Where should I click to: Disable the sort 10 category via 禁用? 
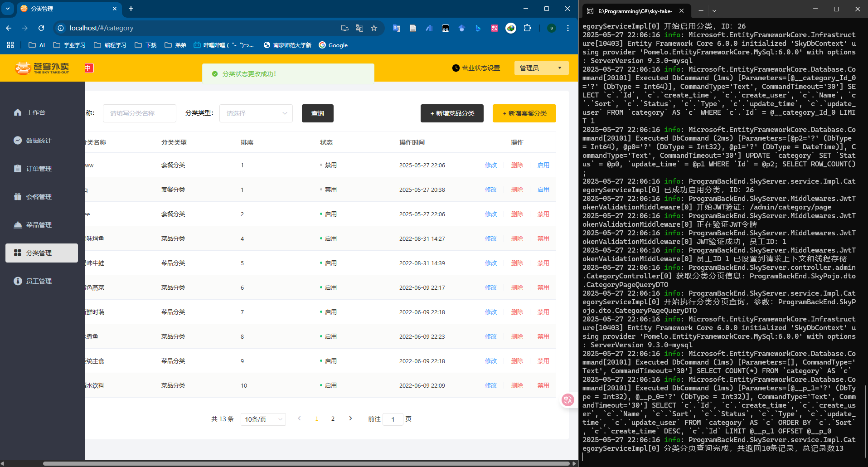click(x=543, y=385)
